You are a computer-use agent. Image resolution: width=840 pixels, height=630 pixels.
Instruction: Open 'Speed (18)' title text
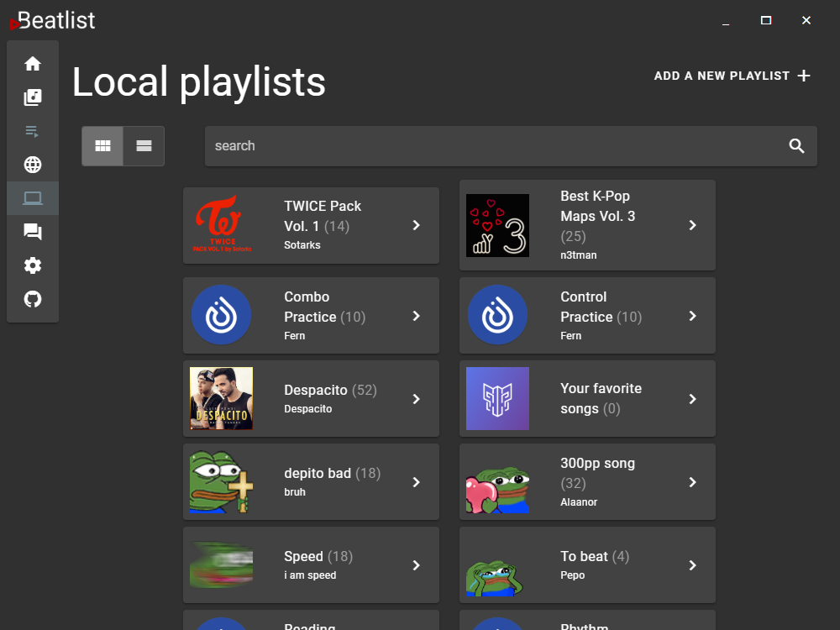(318, 556)
